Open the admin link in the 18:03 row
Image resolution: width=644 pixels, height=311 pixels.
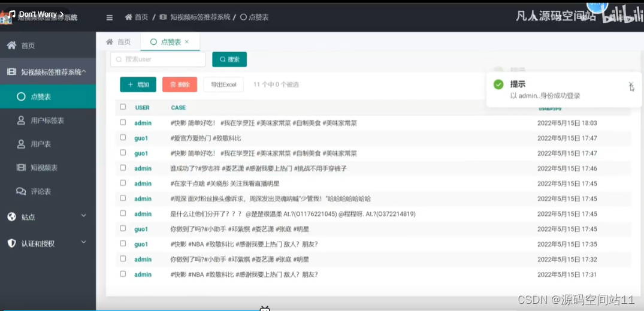coord(143,123)
